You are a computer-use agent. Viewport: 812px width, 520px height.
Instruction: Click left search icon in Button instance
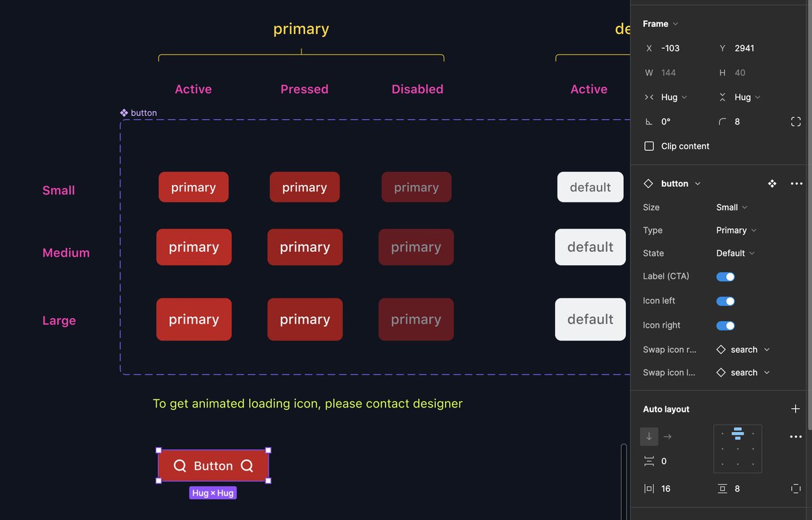click(179, 466)
